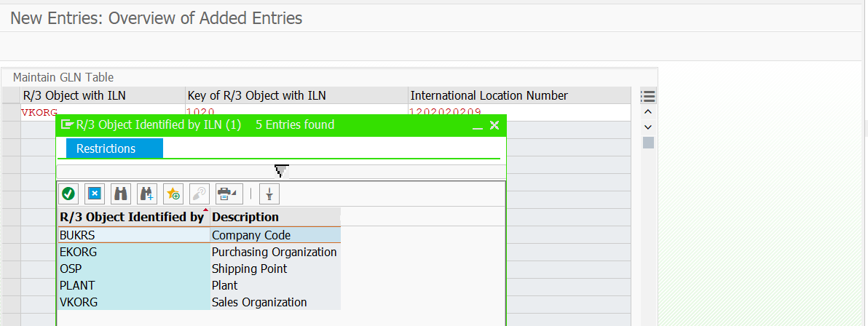Click International Location Number column header
The width and height of the screenshot is (868, 326).
[519, 95]
